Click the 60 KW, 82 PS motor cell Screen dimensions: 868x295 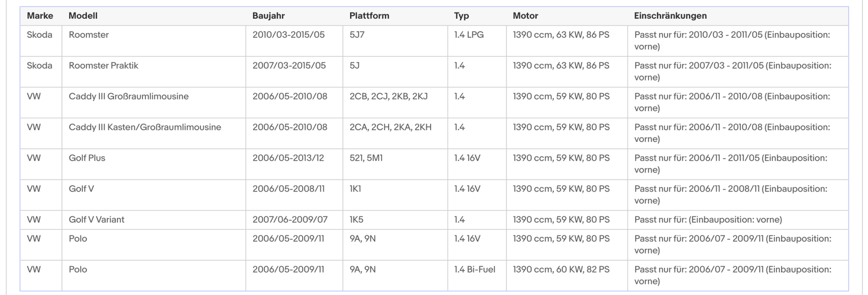pyautogui.click(x=561, y=270)
